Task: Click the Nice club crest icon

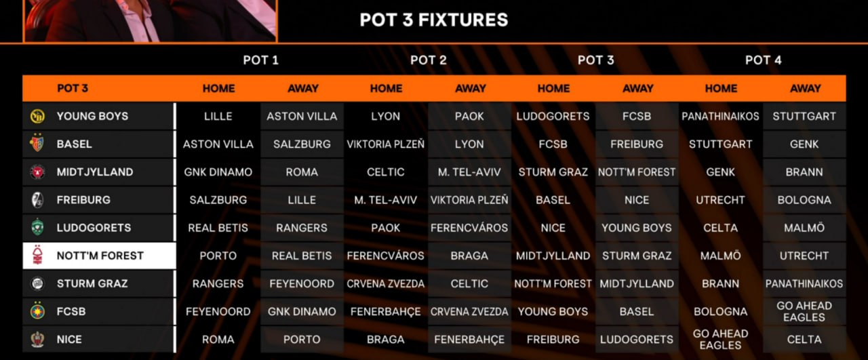Action: point(37,339)
